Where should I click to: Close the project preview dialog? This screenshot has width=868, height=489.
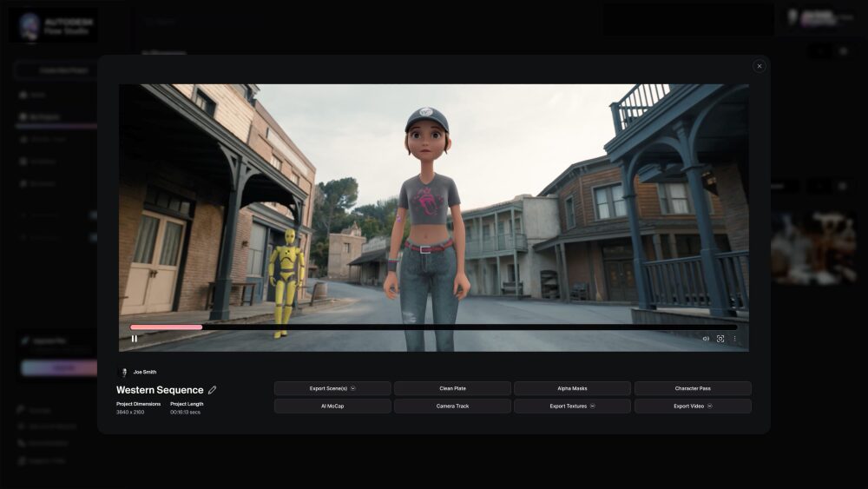pyautogui.click(x=759, y=66)
